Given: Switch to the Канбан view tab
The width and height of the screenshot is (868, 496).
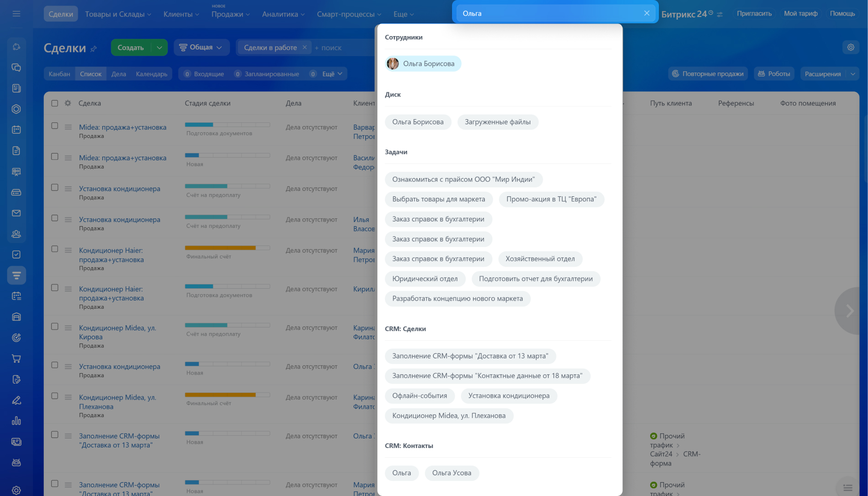Looking at the screenshot, I should [59, 74].
